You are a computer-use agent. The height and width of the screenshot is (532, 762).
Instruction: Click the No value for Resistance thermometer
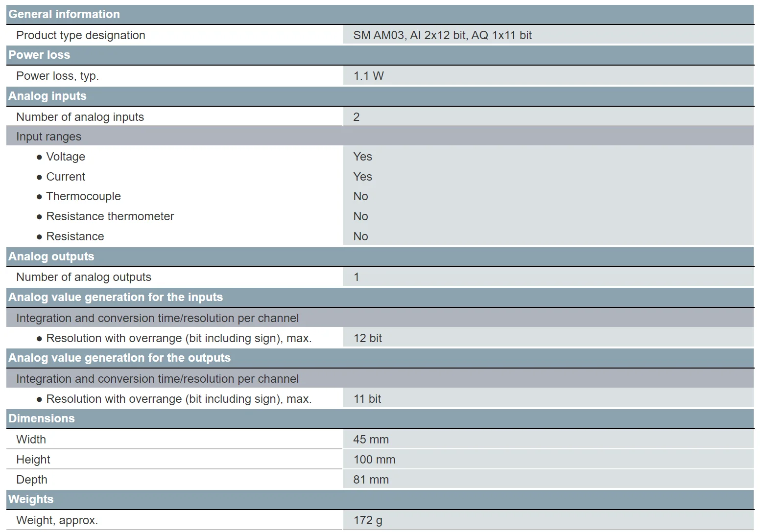pyautogui.click(x=361, y=216)
